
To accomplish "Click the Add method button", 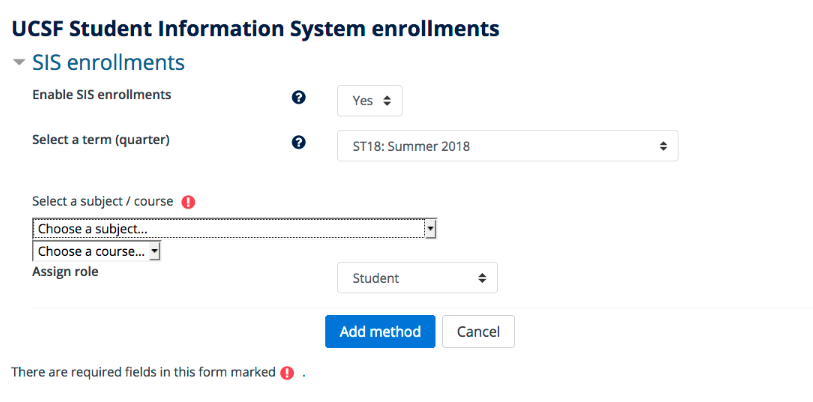I will click(x=380, y=331).
